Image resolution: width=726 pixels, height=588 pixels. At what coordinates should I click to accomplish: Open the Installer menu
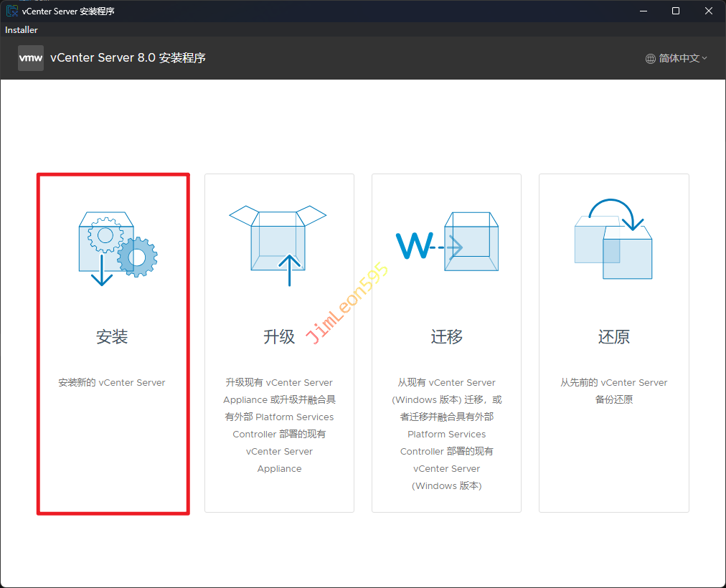click(22, 30)
